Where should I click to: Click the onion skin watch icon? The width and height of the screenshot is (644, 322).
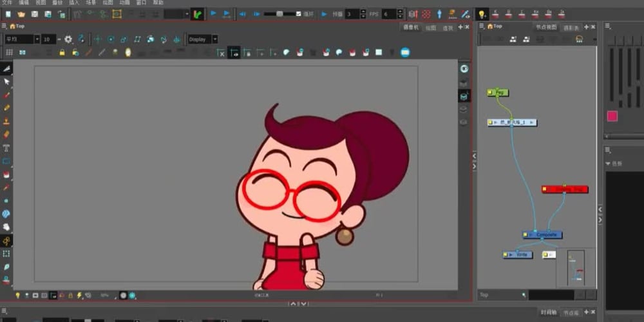point(128,53)
